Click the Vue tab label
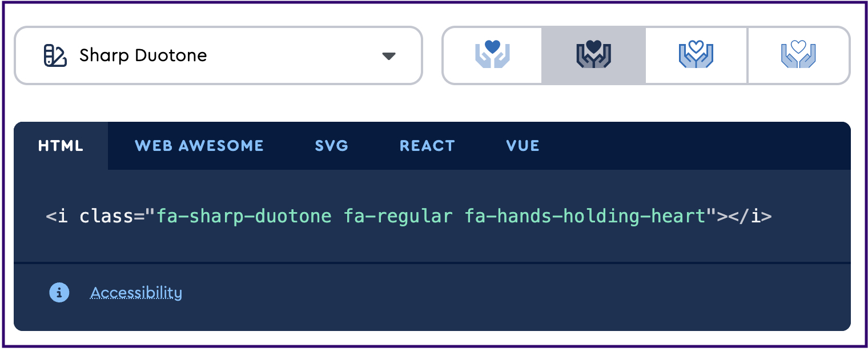Viewport: 868px width, 351px height. (522, 146)
